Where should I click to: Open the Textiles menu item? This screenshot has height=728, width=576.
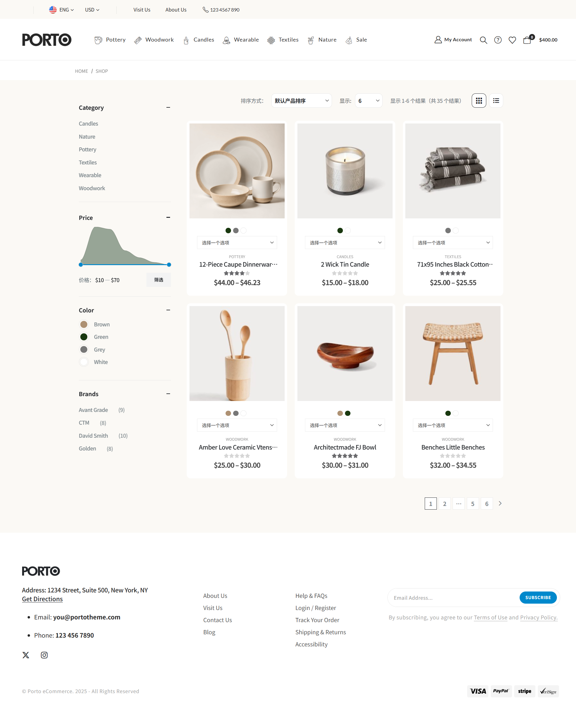pos(283,40)
